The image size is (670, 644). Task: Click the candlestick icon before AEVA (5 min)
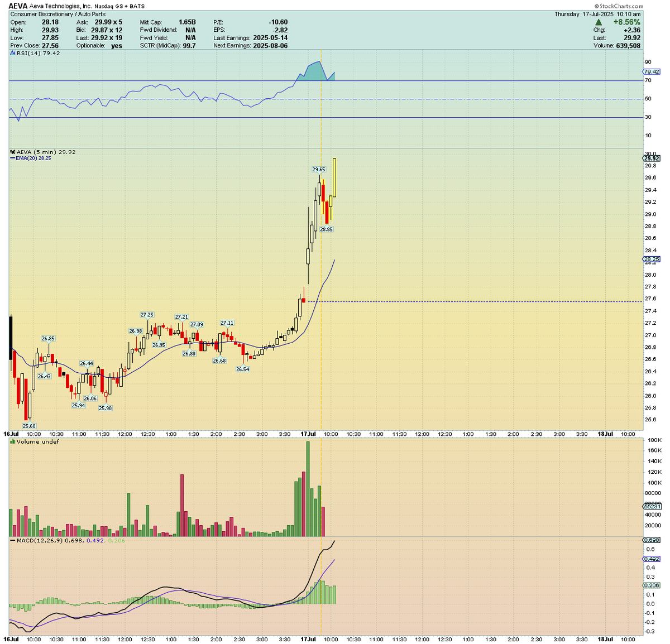tap(12, 152)
